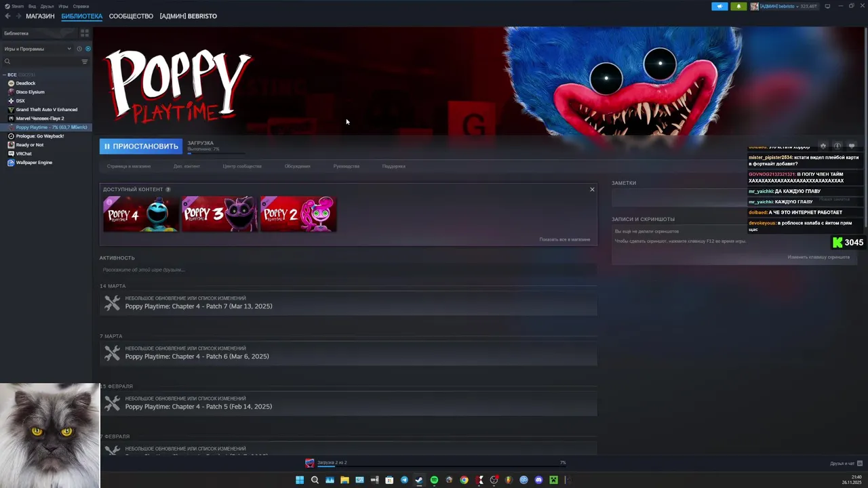Open the Игры menu

click(63, 6)
